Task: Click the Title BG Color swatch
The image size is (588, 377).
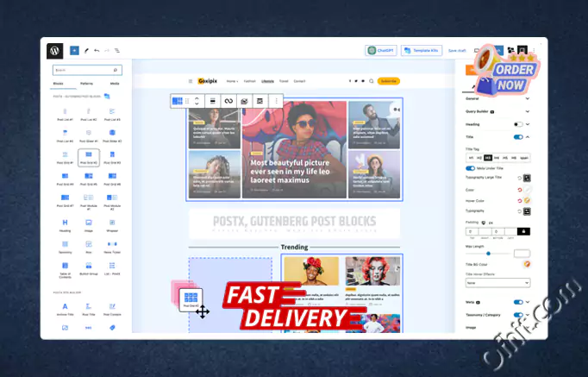Action: 527,264
